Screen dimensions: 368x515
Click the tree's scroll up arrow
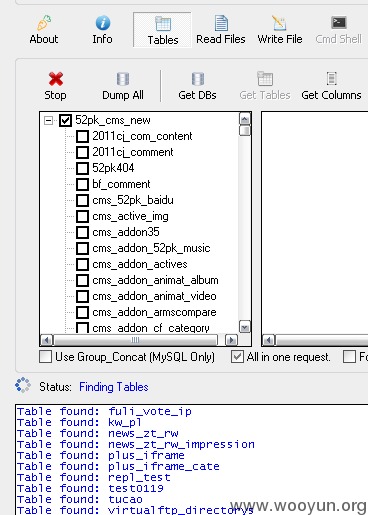pyautogui.click(x=245, y=119)
